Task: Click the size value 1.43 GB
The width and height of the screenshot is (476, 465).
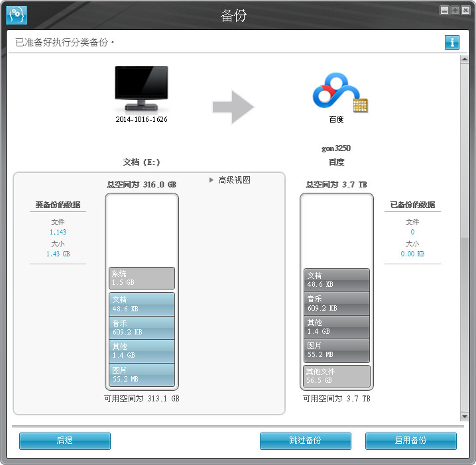Action: (x=58, y=254)
